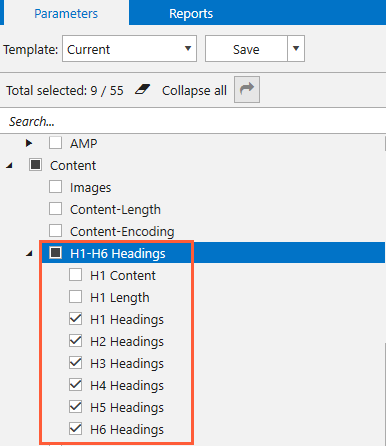The image size is (386, 446).
Task: Click the Save button
Action: point(246,49)
